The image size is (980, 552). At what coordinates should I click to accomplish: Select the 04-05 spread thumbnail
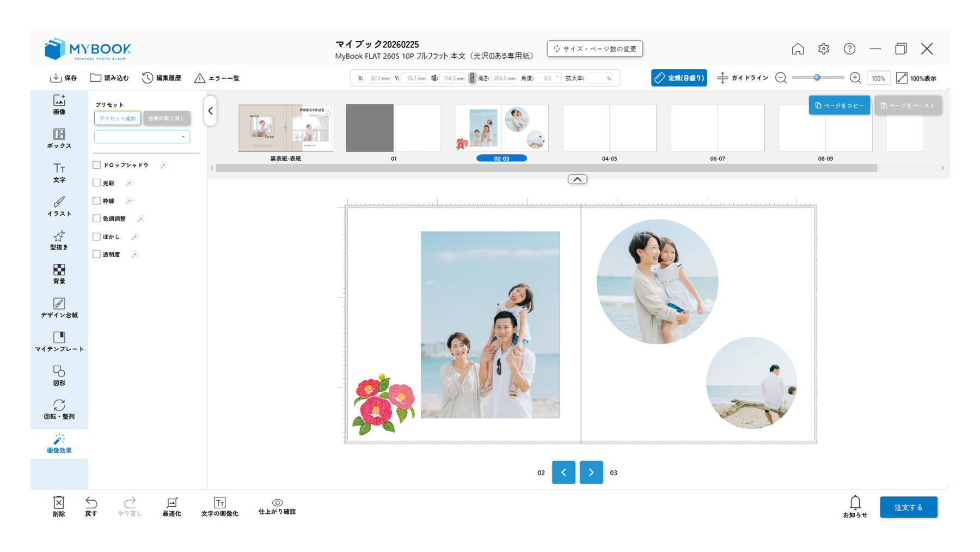point(609,128)
